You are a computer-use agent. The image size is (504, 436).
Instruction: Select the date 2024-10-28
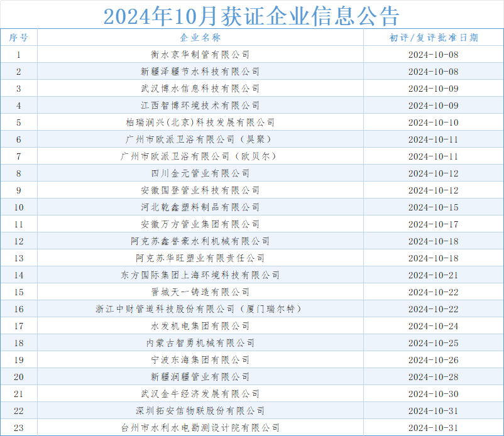point(434,377)
